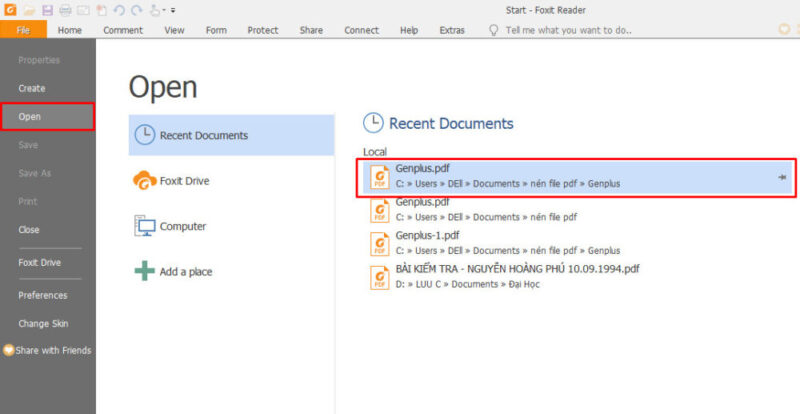Click the undo arrow icon
This screenshot has height=414, width=800.
pyautogui.click(x=118, y=10)
